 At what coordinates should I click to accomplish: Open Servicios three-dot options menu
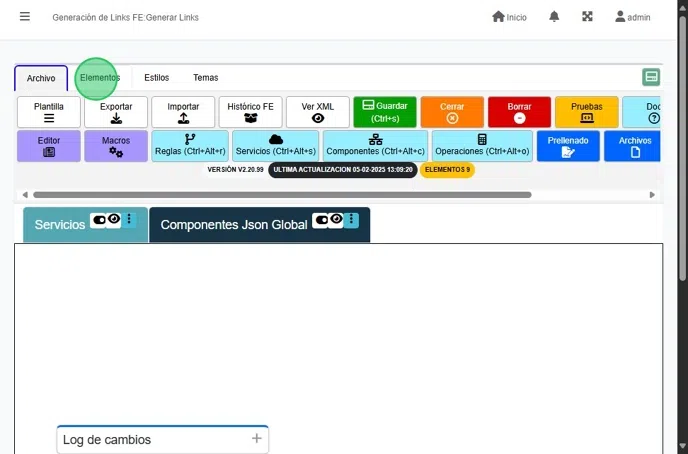[129, 219]
